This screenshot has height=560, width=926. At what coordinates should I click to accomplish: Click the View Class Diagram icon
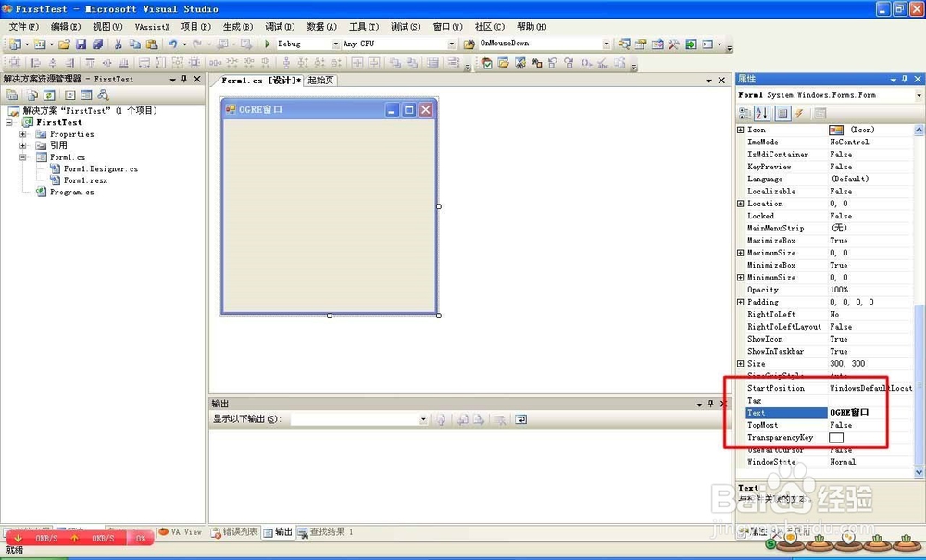[x=104, y=95]
